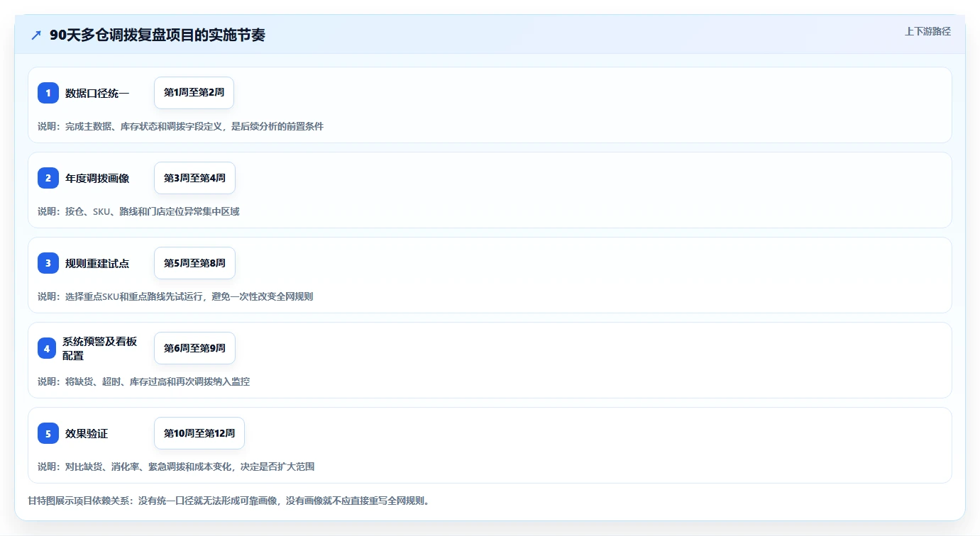Image resolution: width=980 pixels, height=536 pixels.
Task: Click description 按仓、SKU、路线和门店定位异常集中区域
Action: tap(138, 211)
